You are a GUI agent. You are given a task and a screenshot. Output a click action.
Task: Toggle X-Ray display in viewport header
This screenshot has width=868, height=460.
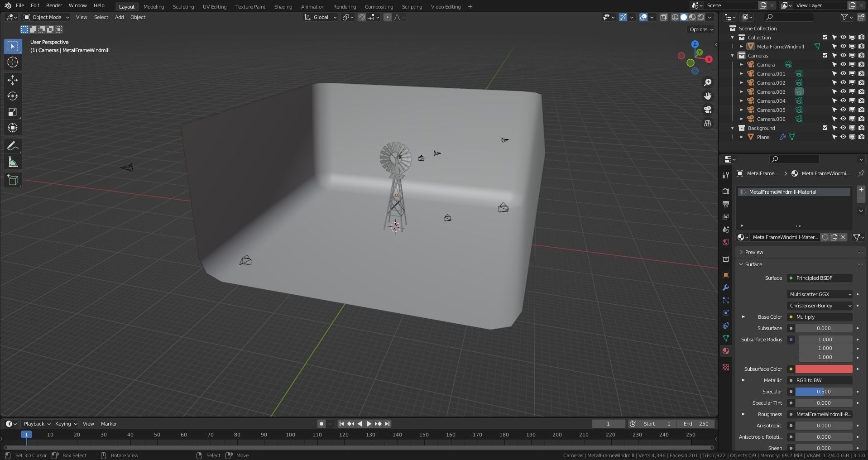coord(664,17)
